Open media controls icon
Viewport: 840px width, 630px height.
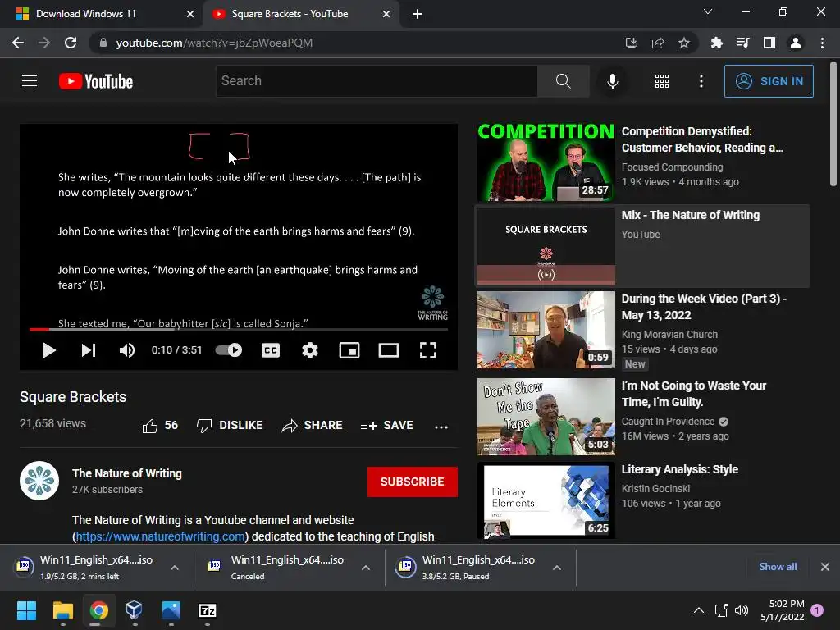(742, 43)
